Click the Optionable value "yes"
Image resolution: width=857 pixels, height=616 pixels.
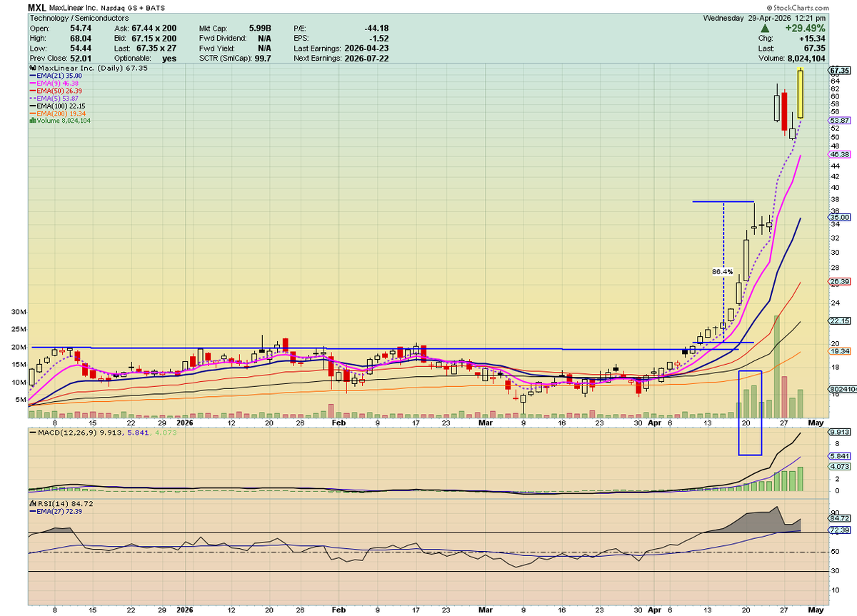coord(169,58)
